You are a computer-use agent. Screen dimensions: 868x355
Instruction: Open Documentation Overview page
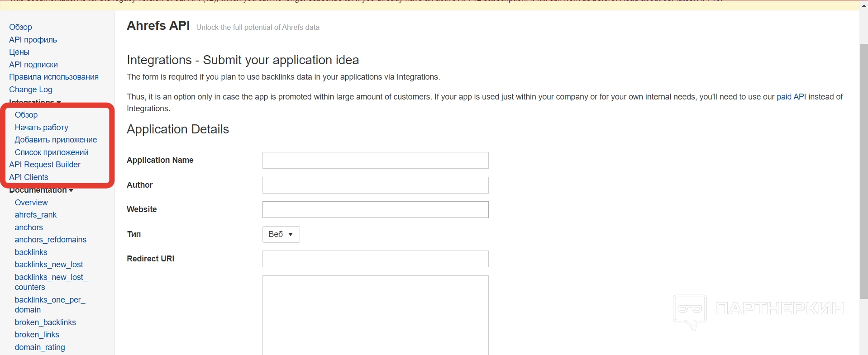[31, 203]
